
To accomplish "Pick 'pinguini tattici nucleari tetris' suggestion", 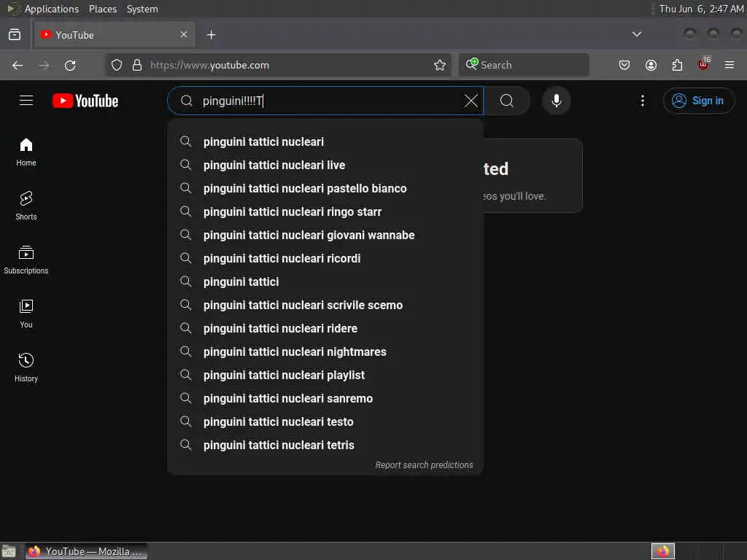I will pyautogui.click(x=325, y=446).
